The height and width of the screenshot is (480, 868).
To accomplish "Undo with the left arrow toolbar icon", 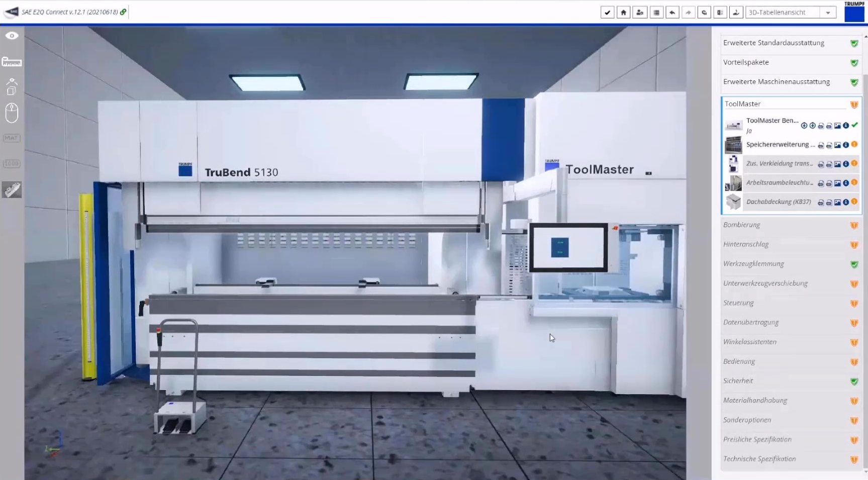I will point(672,13).
